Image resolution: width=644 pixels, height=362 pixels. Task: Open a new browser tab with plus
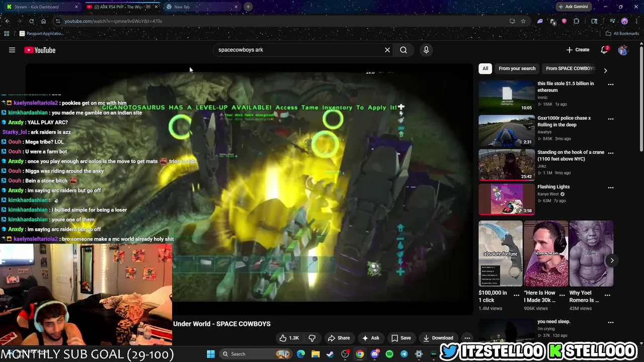click(x=248, y=7)
